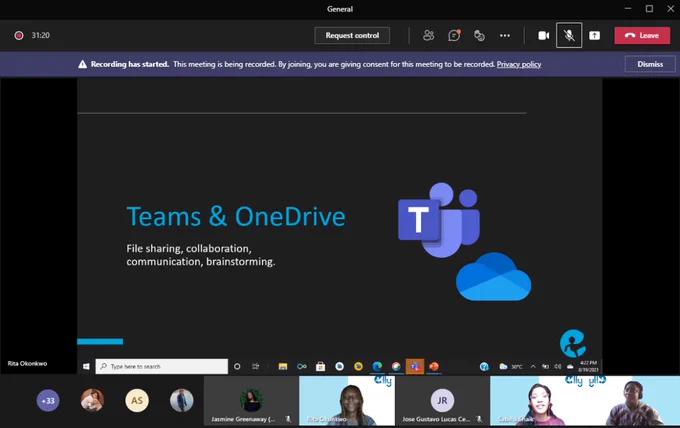
Task: Click the Teams & OneDrive slide title
Action: coord(236,216)
